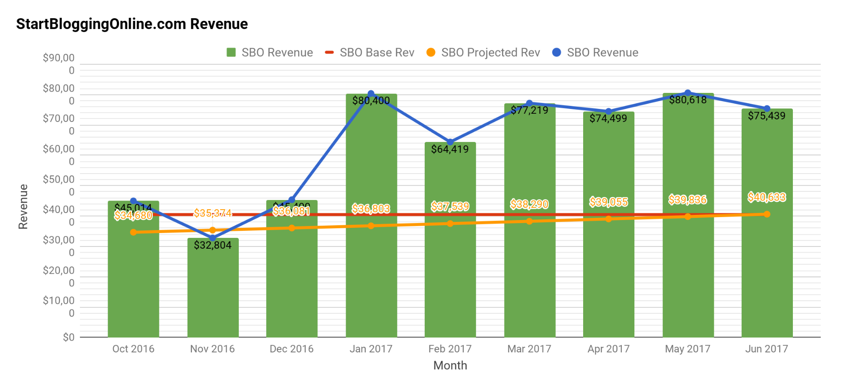Click the StartBloggingOnline.com Revenue chart title
The height and width of the screenshot is (378, 868).
[x=132, y=24]
